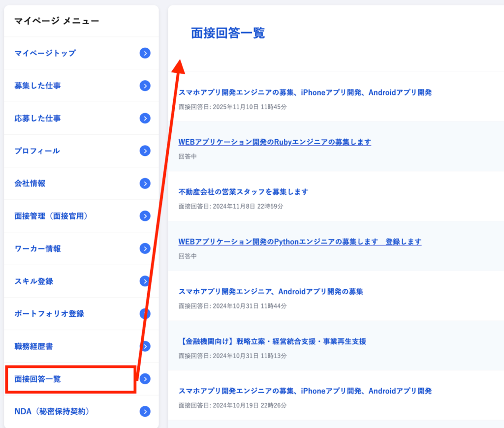504x428 pixels.
Task: Open the smartphone app entry answered 2025年11月10日
Action: (305, 92)
